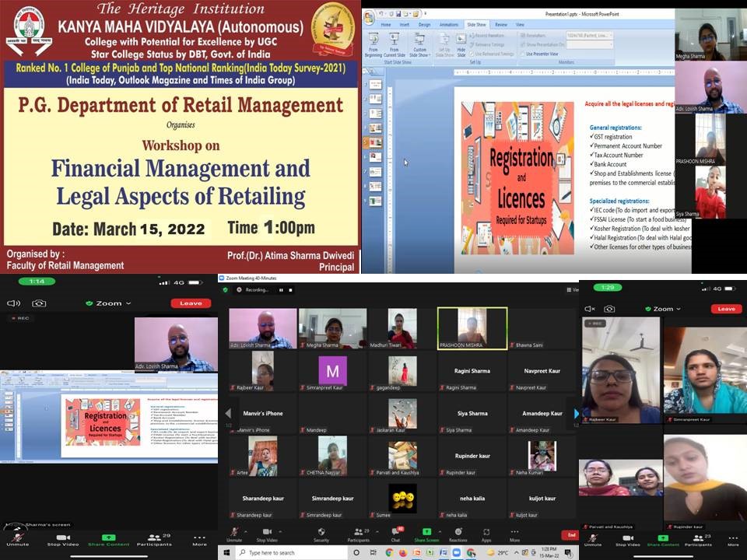Tap Stop Video on 1:14 phone screen
The image size is (747, 560).
[63, 540]
